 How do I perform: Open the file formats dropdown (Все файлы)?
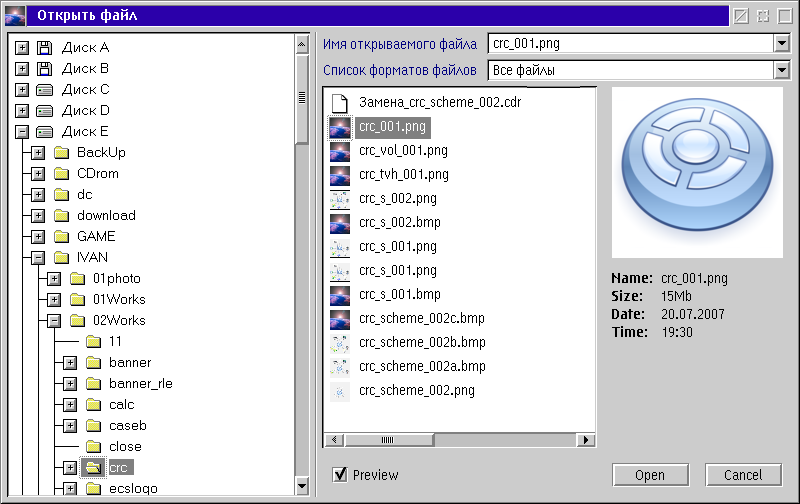coord(781,70)
